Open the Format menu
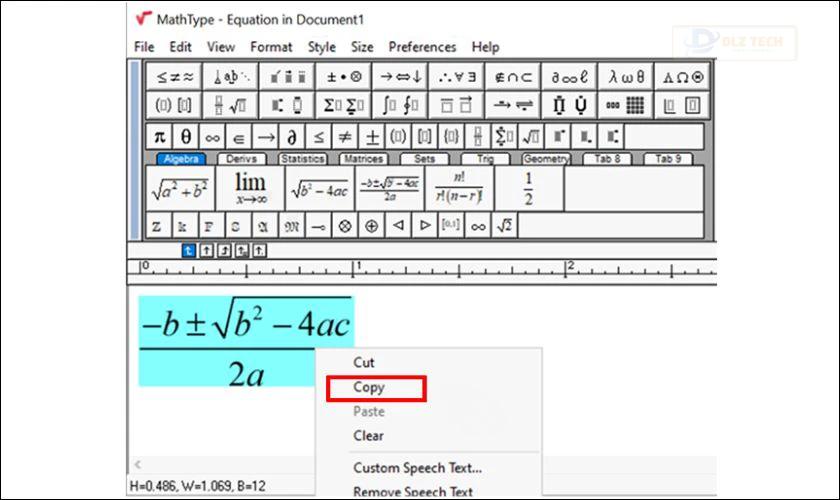Viewport: 840px width, 500px height. pyautogui.click(x=271, y=47)
